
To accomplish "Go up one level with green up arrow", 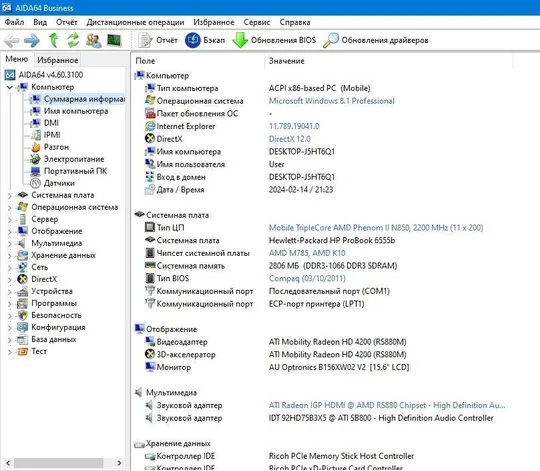I will [x=53, y=40].
